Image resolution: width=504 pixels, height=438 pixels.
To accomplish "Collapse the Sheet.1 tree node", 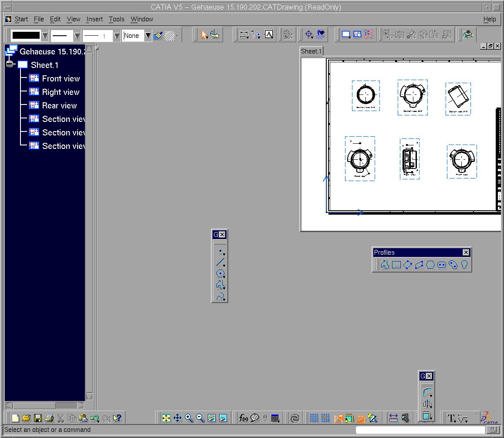I will 10,64.
